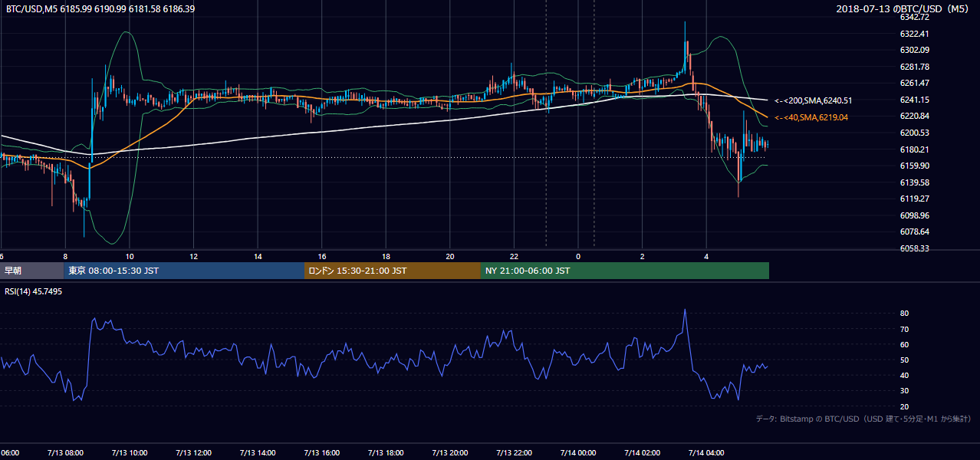This screenshot has width=980, height=460.
Task: Click hour label 4 under price chart
Action: pyautogui.click(x=707, y=256)
